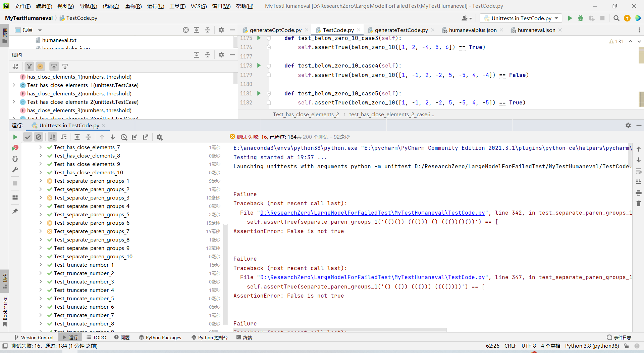
Task: Click Rerun failed tests icon
Action: [15, 148]
